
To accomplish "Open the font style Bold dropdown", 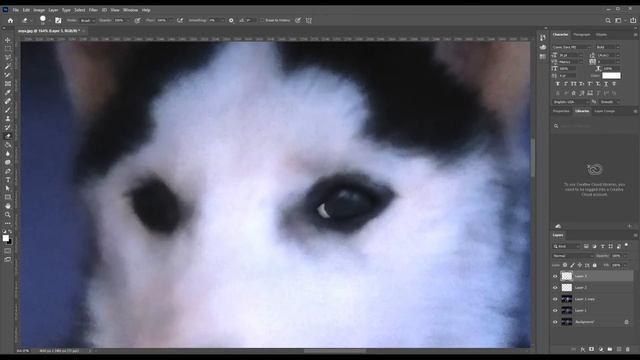I will (x=608, y=47).
